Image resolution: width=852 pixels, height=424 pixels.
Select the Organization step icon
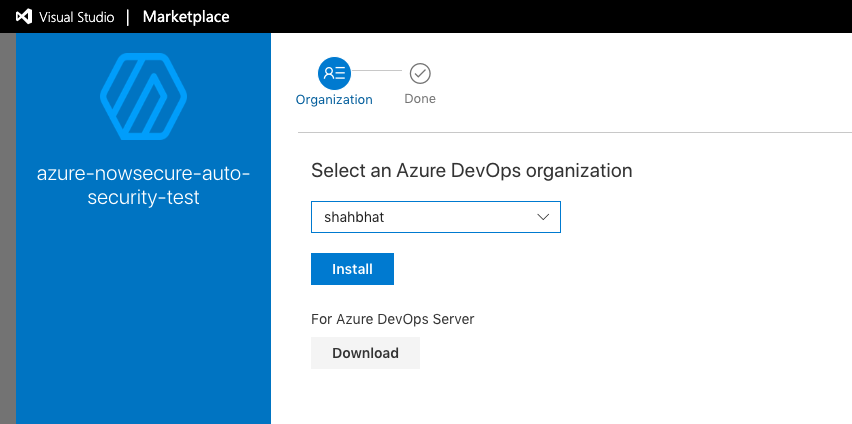pyautogui.click(x=334, y=73)
